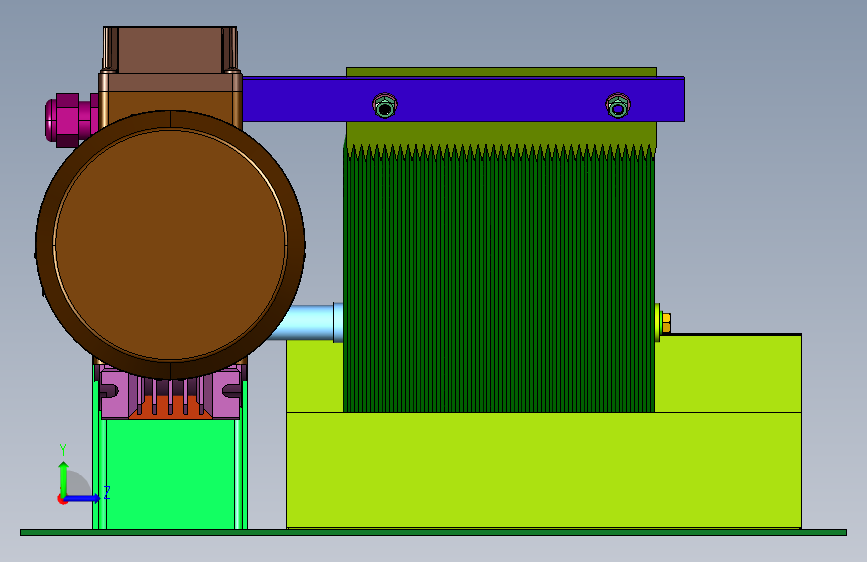The width and height of the screenshot is (867, 562).
Task: Select the olive plate above the fins
Action: (501, 136)
